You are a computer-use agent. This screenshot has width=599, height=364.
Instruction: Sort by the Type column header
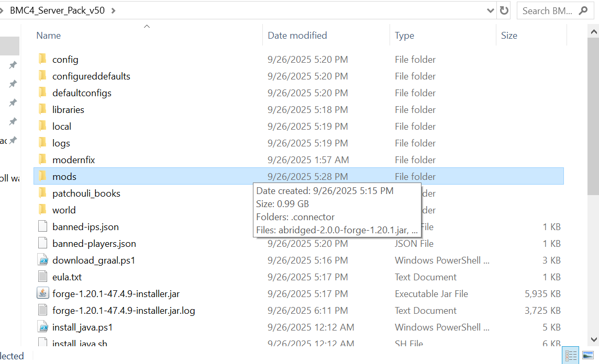pos(404,36)
